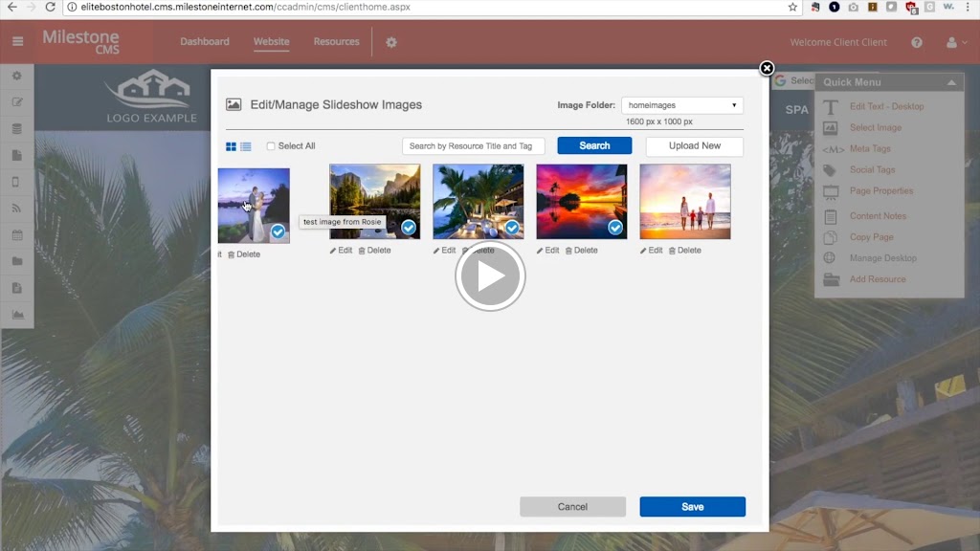Click the settings gear next to Resources
The height and width of the screenshot is (551, 980).
pyautogui.click(x=391, y=42)
